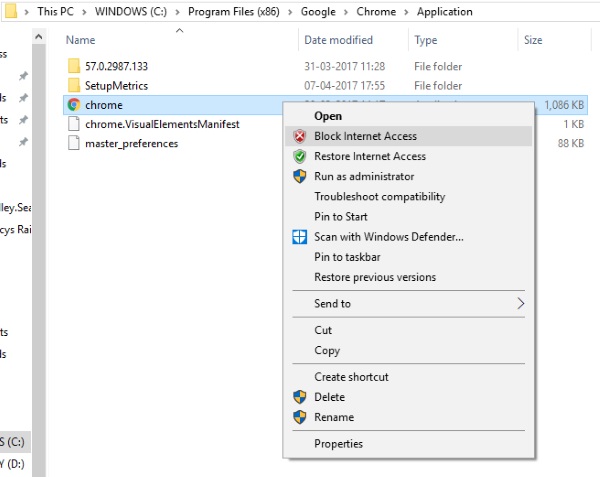The width and height of the screenshot is (600, 477).
Task: Click the 1,086 KB size cell
Action: pyautogui.click(x=564, y=105)
